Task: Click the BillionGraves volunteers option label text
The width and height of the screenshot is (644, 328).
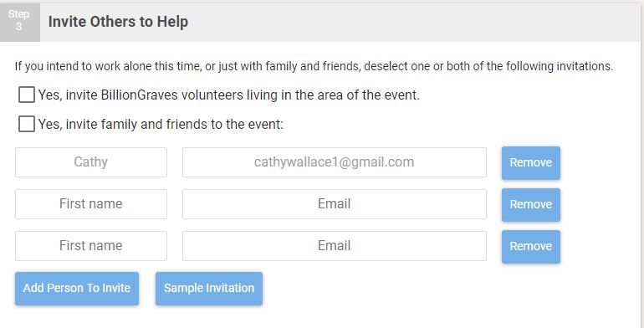Action: pyautogui.click(x=229, y=95)
